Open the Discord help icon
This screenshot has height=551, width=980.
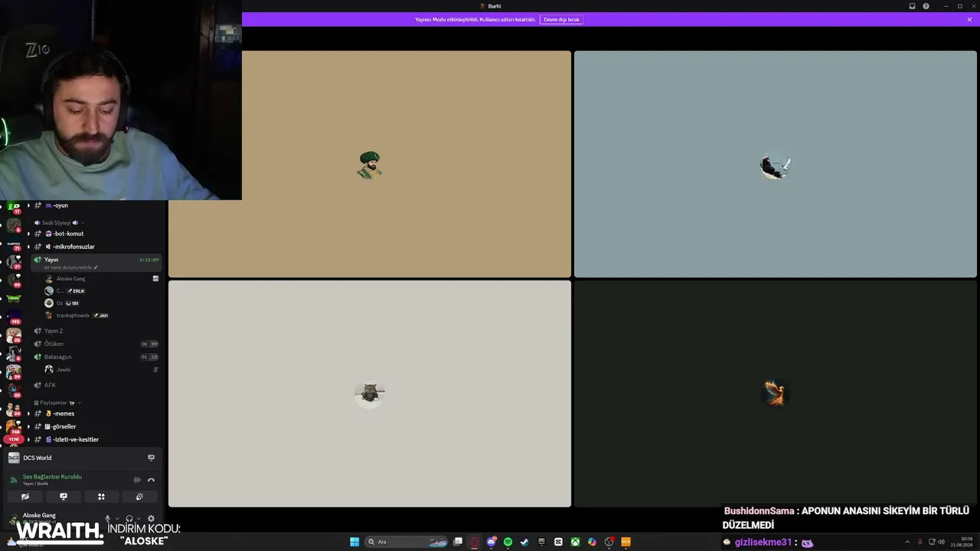(926, 6)
